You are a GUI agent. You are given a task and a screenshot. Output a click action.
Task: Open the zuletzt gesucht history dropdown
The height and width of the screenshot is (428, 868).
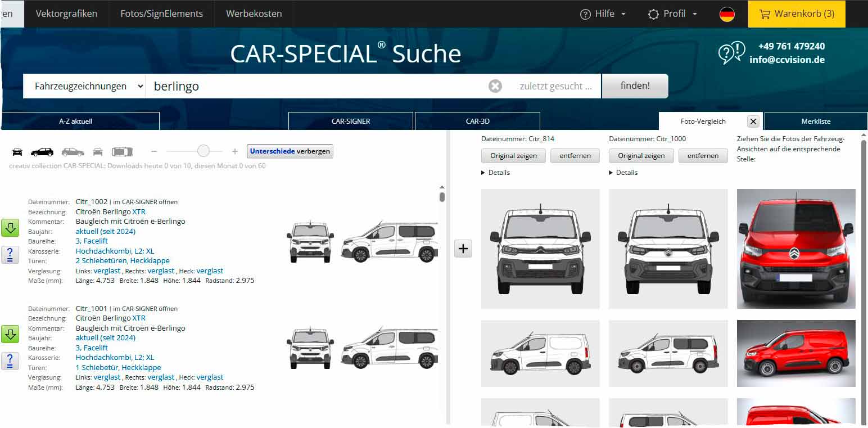tap(555, 86)
